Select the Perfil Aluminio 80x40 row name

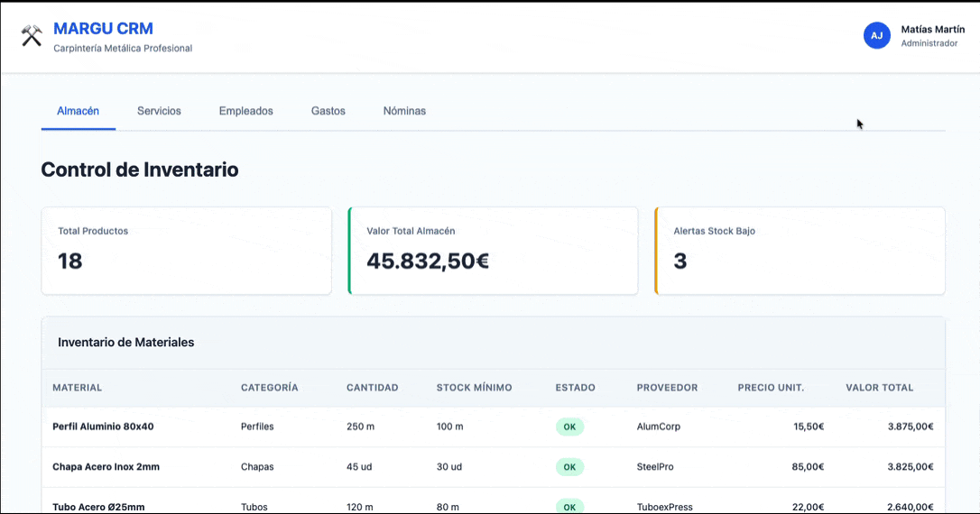pyautogui.click(x=103, y=427)
